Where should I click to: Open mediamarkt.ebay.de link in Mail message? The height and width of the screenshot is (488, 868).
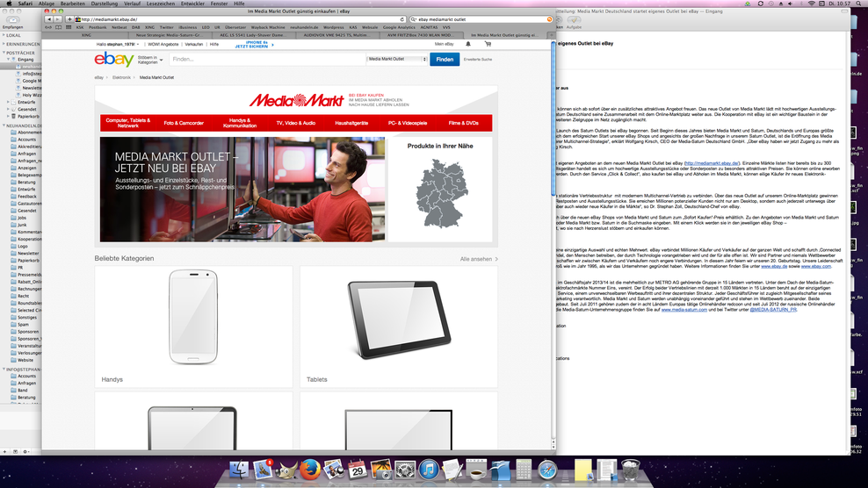[712, 163]
